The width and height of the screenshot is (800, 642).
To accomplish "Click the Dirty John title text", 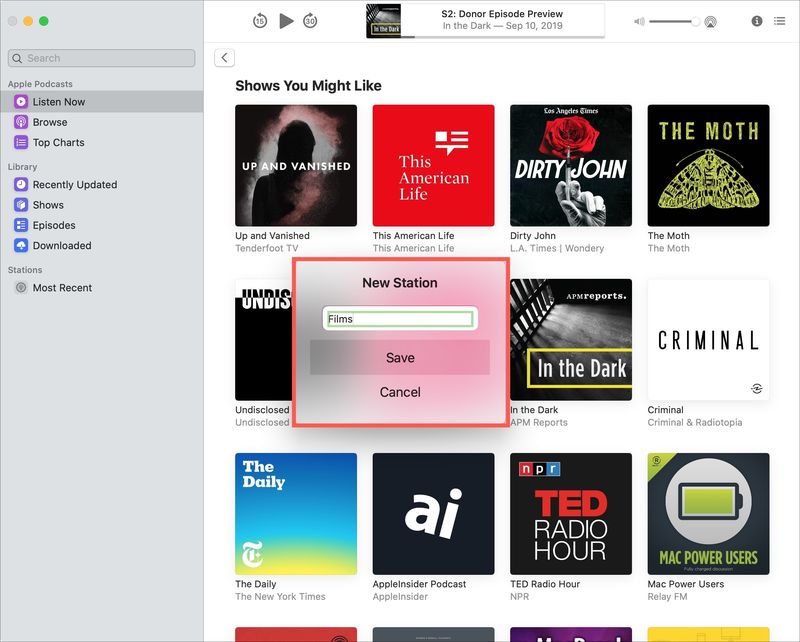I will pyautogui.click(x=533, y=236).
